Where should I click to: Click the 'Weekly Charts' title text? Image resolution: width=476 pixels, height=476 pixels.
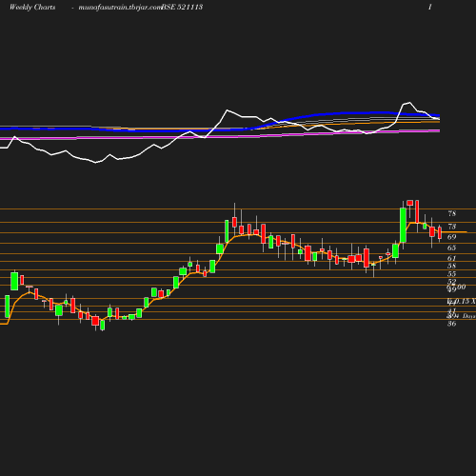pyautogui.click(x=32, y=7)
